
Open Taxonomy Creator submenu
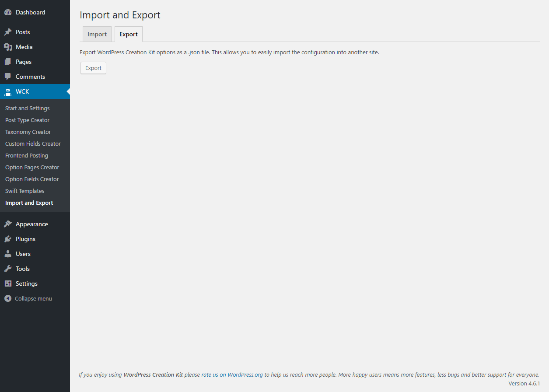tap(28, 132)
